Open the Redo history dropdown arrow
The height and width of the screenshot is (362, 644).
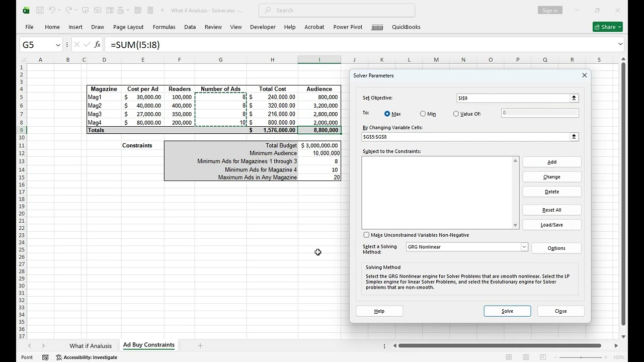[76, 10]
